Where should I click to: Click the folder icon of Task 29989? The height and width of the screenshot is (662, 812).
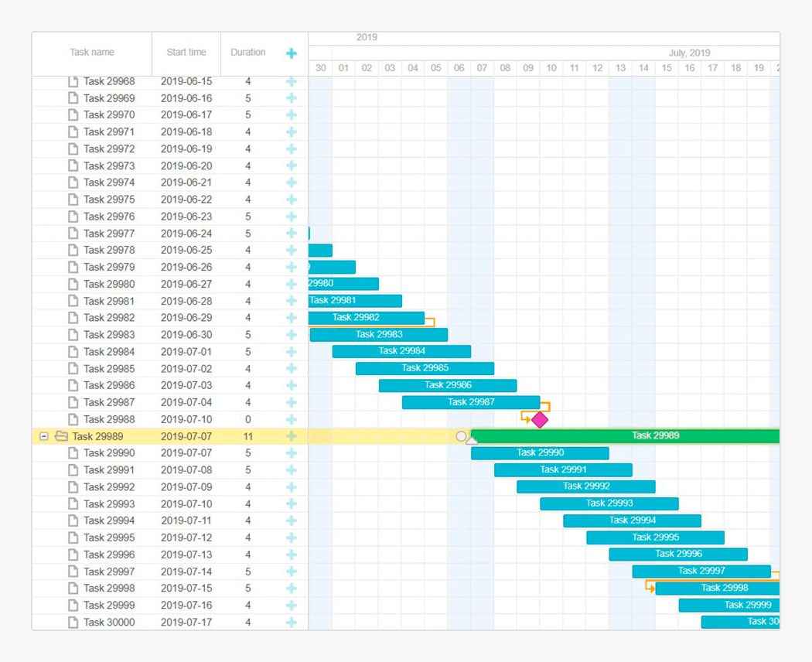(61, 436)
